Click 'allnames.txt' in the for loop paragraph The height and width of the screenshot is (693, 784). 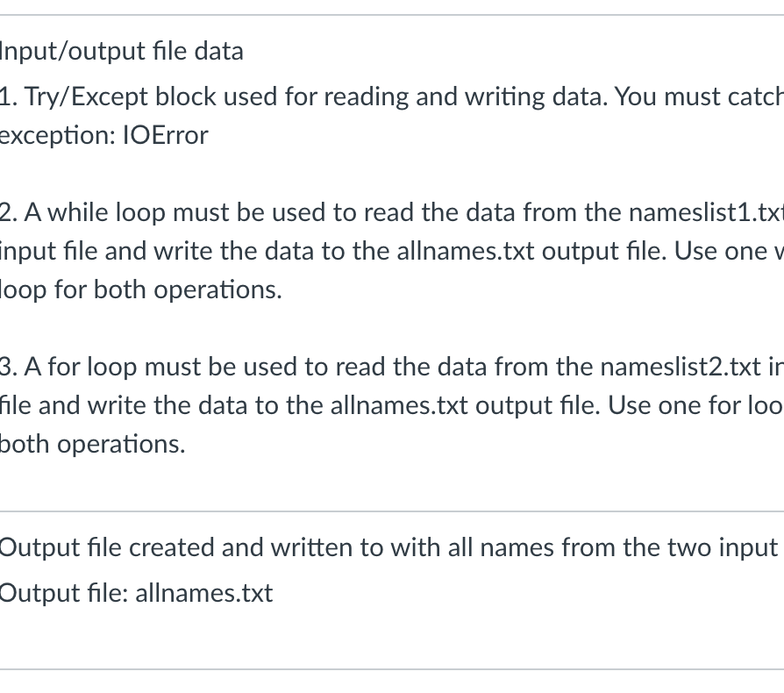pyautogui.click(x=399, y=405)
